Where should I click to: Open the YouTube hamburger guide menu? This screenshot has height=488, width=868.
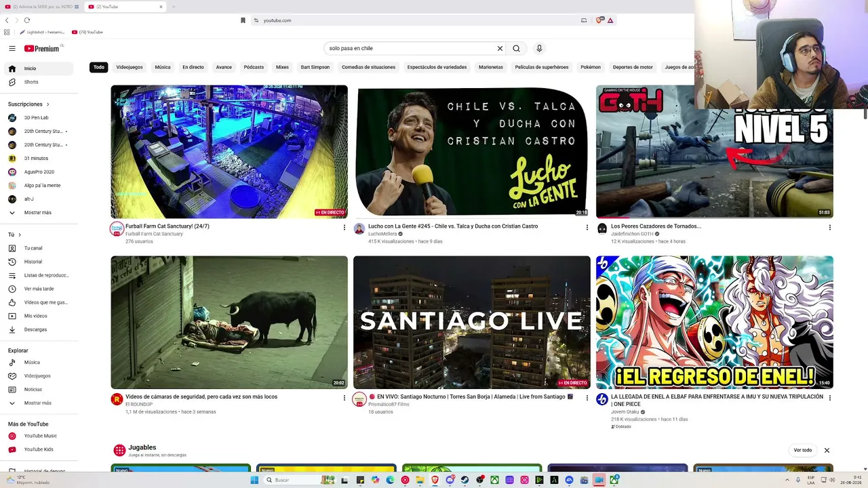pyautogui.click(x=12, y=48)
